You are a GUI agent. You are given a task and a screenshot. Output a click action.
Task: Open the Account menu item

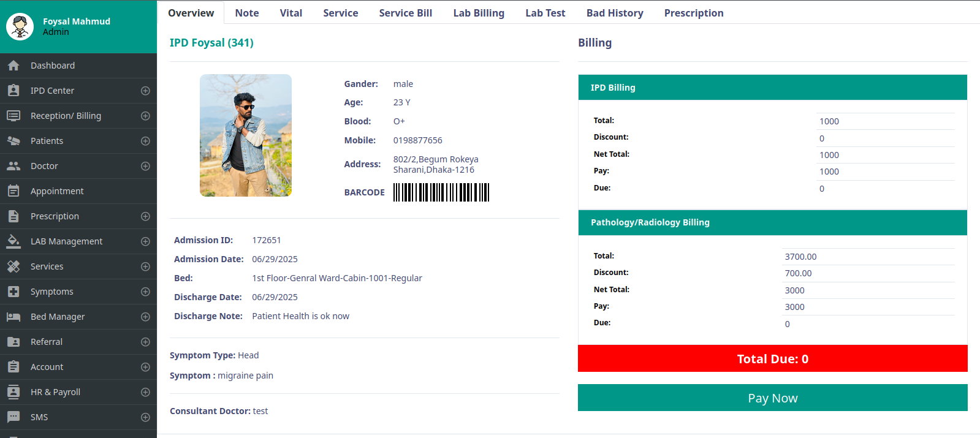tap(47, 367)
